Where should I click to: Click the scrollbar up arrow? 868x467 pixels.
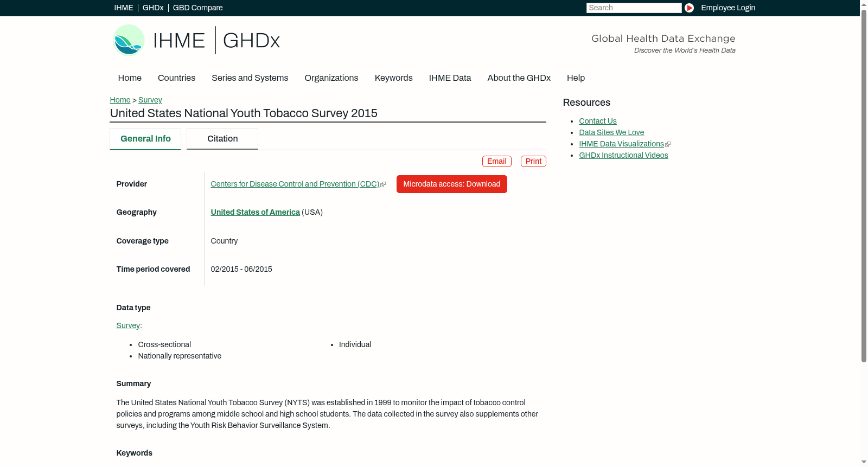864,4
